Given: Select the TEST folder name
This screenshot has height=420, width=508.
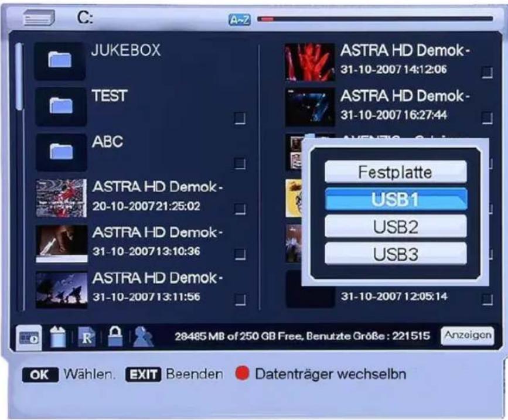Looking at the screenshot, I should coord(110,96).
